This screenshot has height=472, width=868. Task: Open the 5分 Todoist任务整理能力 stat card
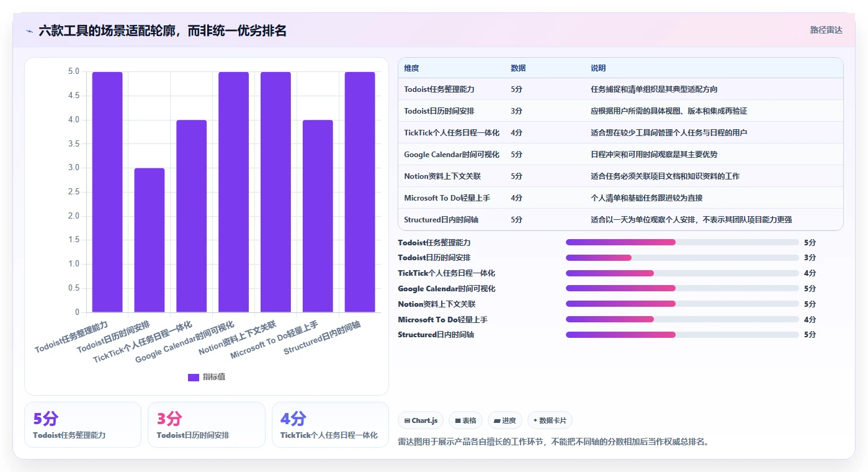(x=83, y=425)
